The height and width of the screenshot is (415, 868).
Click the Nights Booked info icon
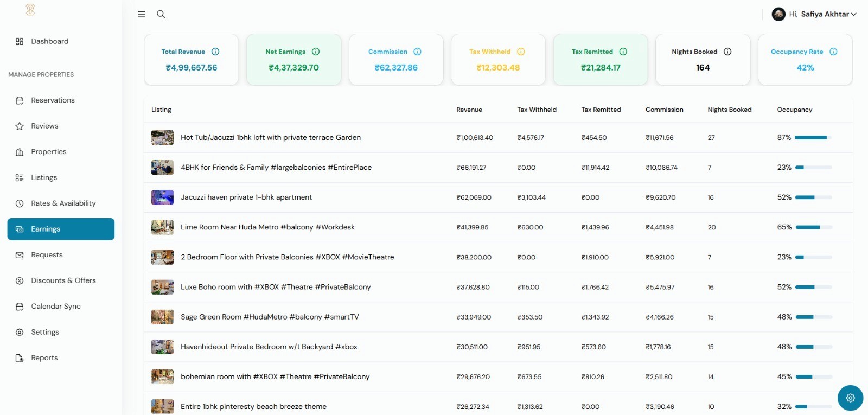click(727, 52)
